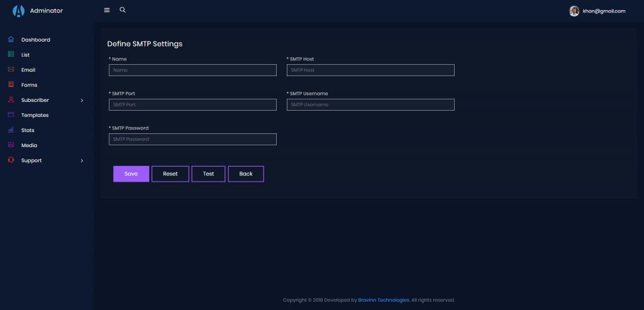
Task: Click the Email envelope icon
Action: click(x=11, y=70)
